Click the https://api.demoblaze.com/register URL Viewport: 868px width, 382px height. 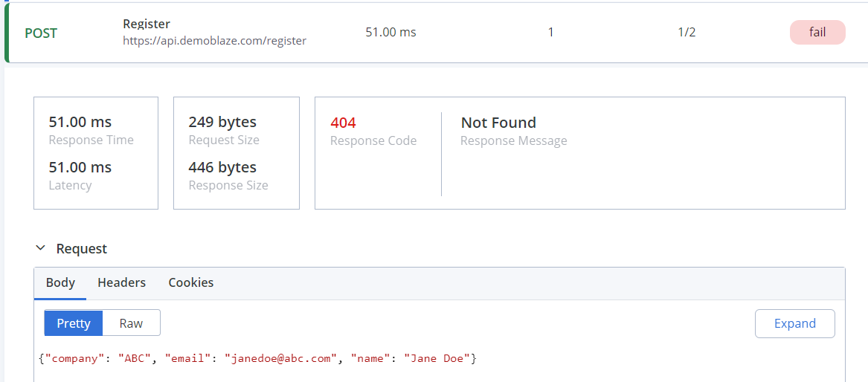tap(215, 41)
